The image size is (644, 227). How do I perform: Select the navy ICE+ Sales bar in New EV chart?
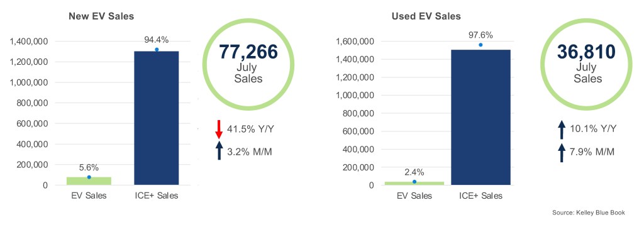pos(157,118)
